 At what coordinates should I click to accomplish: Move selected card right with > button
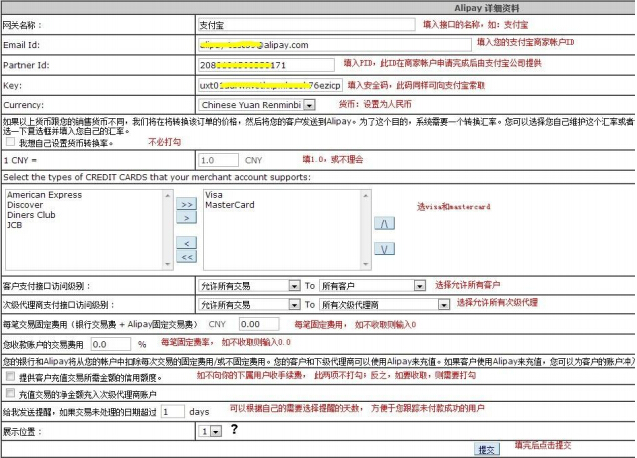point(186,218)
